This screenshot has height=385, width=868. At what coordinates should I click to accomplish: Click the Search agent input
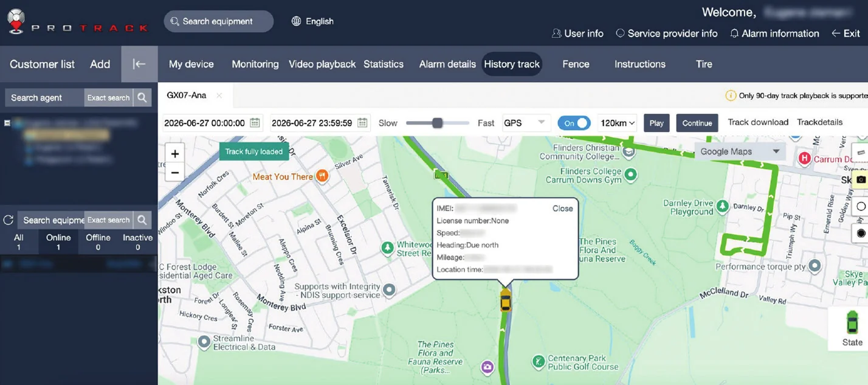(x=45, y=97)
